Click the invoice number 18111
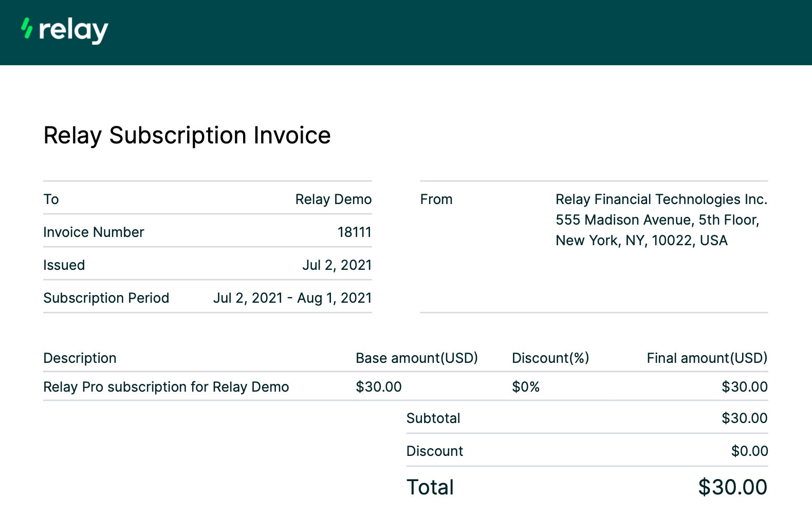Screen dimensions: 812x515 coord(354,232)
